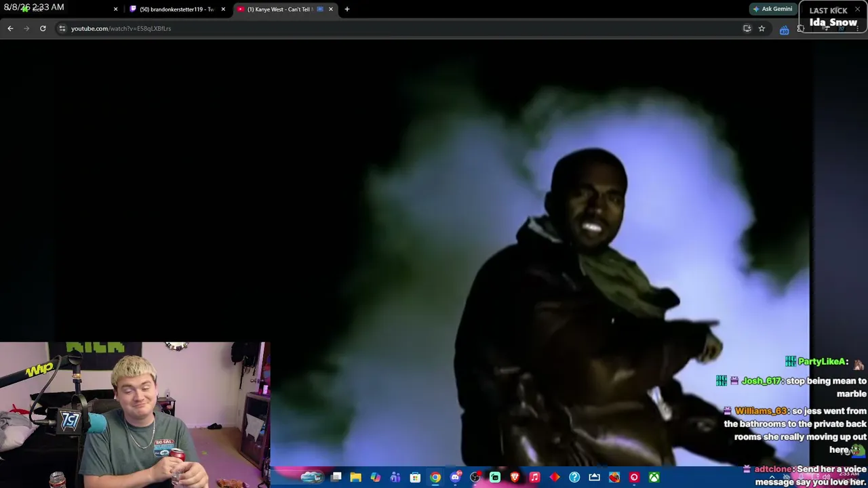Click the install/cast screen icon in address bar

(747, 28)
